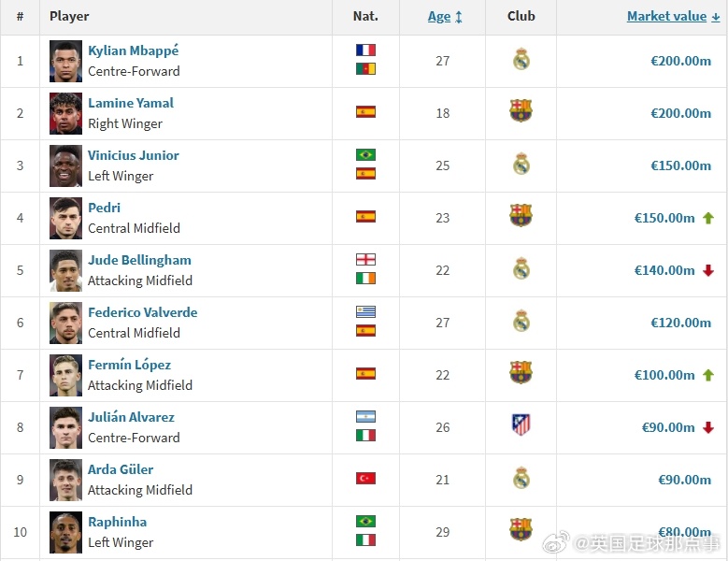Click the England flag beside Jude Bellingham
Image resolution: width=728 pixels, height=561 pixels.
click(x=365, y=260)
